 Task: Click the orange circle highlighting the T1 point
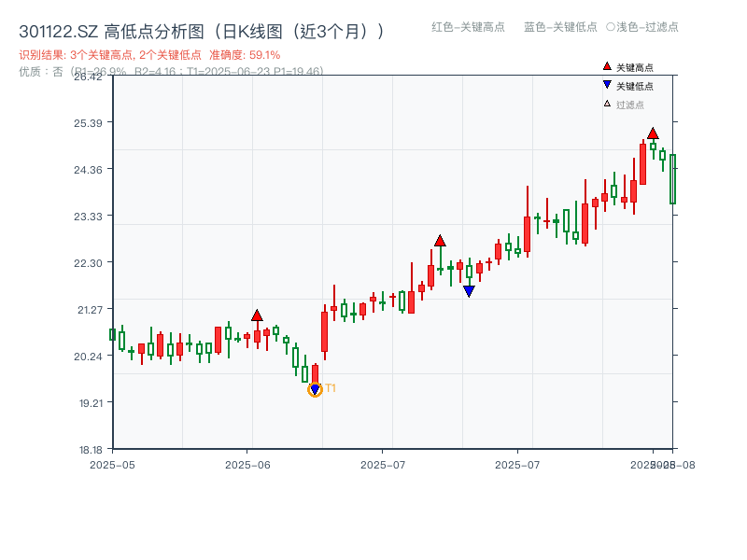(314, 389)
